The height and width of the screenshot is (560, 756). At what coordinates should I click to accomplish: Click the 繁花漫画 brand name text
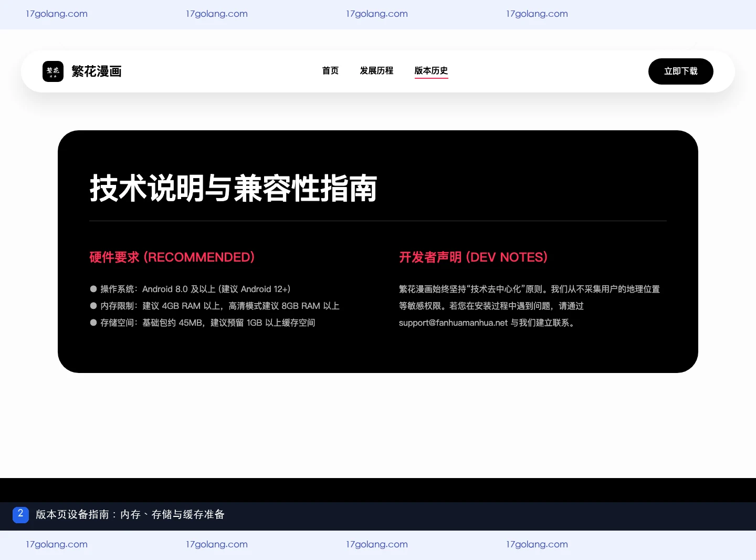click(97, 71)
